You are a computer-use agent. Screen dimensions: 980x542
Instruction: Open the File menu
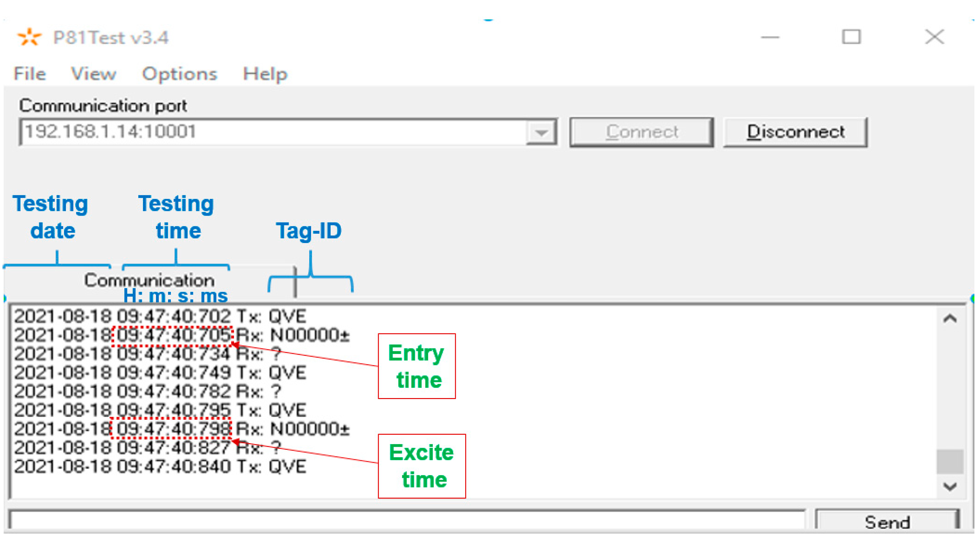tap(30, 74)
